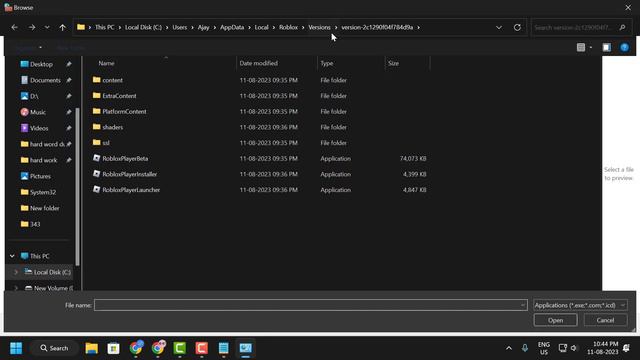The height and width of the screenshot is (360, 640).
Task: Select AppData breadcrumb in path
Action: click(232, 27)
